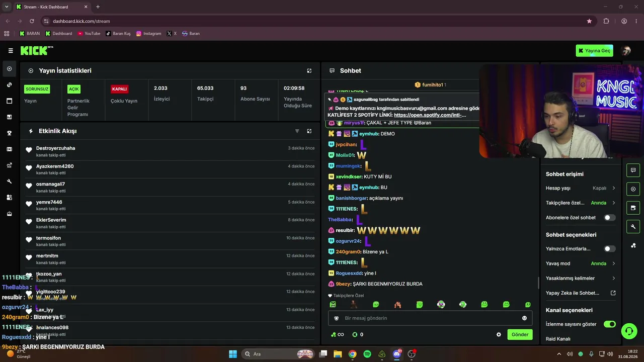Open the Windows Start button

click(233, 354)
